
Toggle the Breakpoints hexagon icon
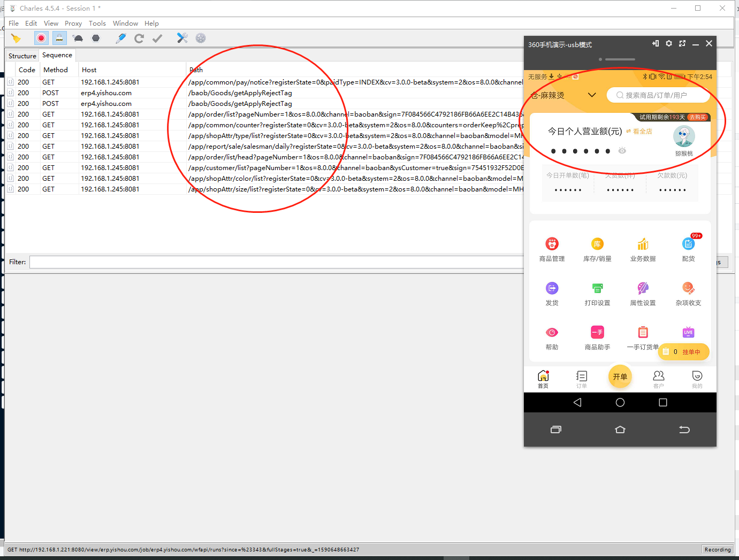click(96, 38)
